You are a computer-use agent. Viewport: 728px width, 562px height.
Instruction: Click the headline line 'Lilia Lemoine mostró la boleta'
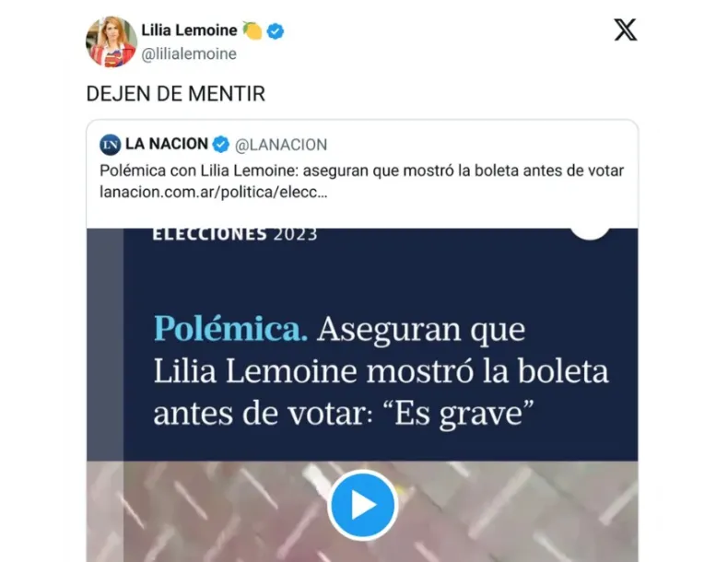pyautogui.click(x=381, y=371)
